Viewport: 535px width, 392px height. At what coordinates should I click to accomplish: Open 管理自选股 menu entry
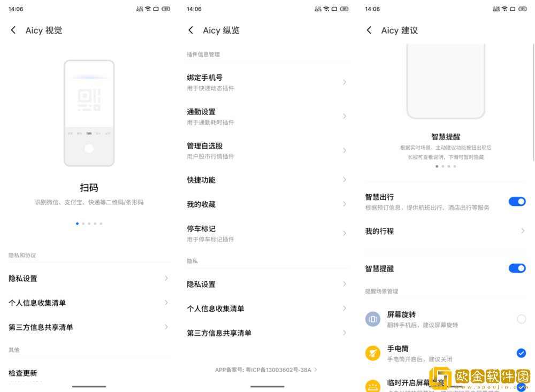click(267, 150)
